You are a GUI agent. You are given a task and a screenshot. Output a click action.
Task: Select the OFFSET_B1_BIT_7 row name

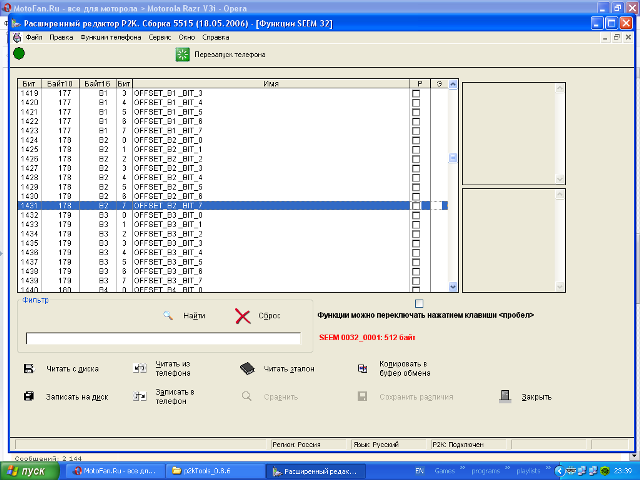[168, 131]
